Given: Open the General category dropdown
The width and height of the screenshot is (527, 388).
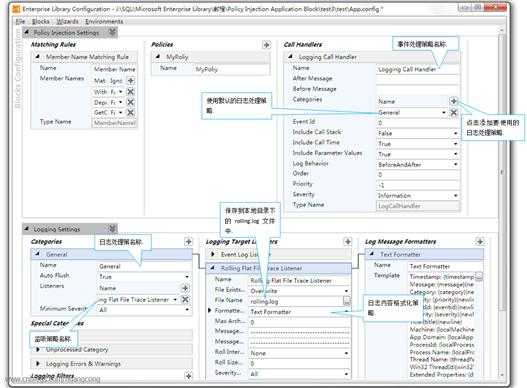Looking at the screenshot, I should pyautogui.click(x=444, y=112).
